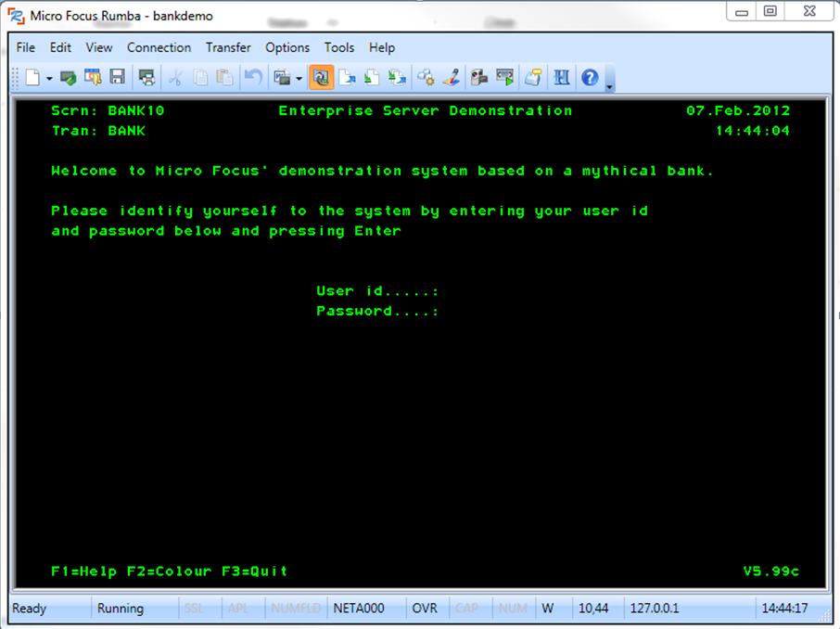
Task: Click the APL indicator in the status bar
Action: pos(238,609)
